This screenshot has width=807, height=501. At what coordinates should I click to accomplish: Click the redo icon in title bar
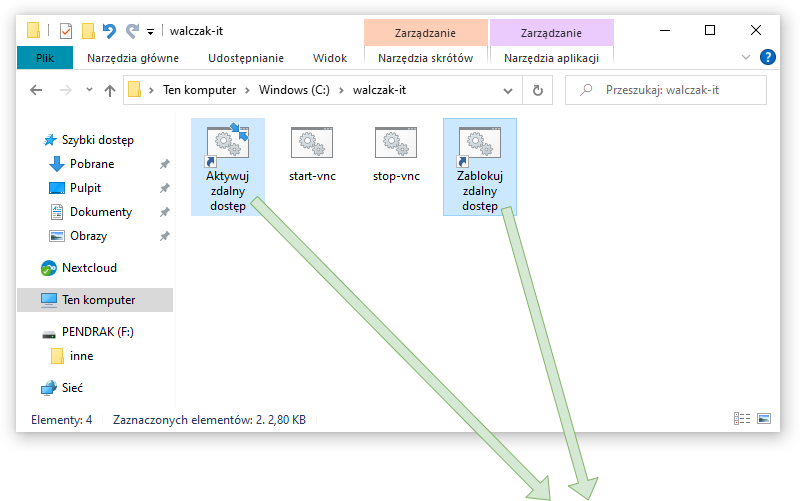tap(132, 31)
